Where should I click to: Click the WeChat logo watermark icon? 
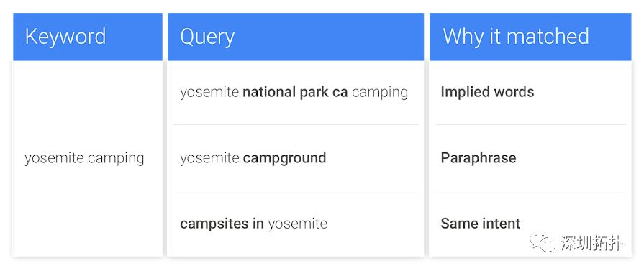pyautogui.click(x=543, y=242)
